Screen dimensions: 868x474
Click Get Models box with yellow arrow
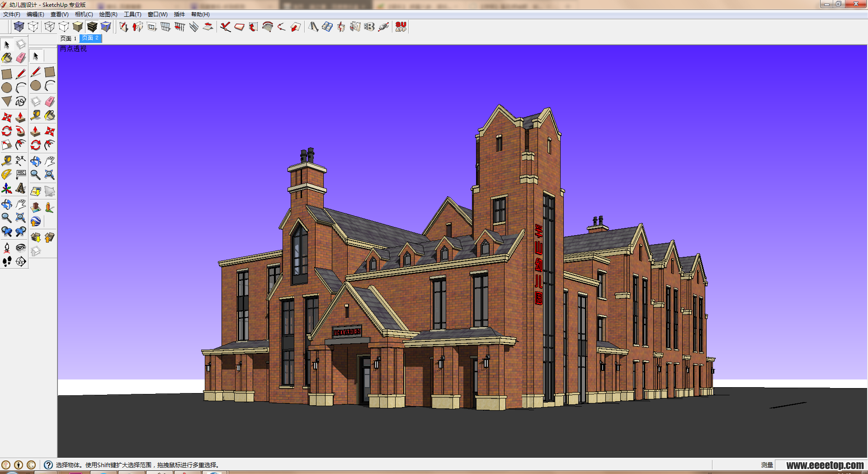(36, 237)
